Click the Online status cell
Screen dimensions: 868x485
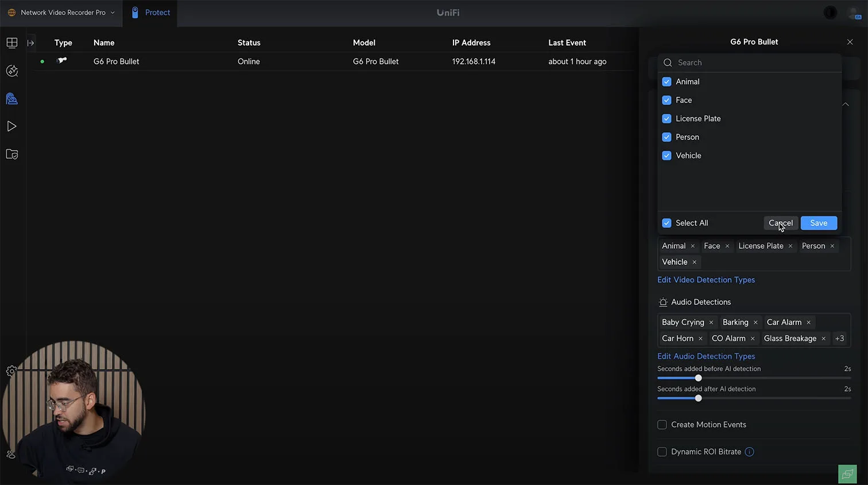(x=249, y=61)
